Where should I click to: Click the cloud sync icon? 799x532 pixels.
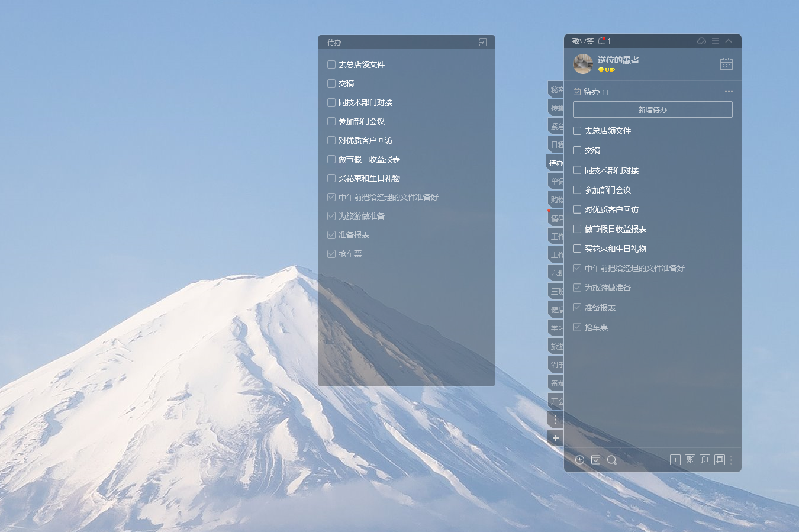coord(701,41)
